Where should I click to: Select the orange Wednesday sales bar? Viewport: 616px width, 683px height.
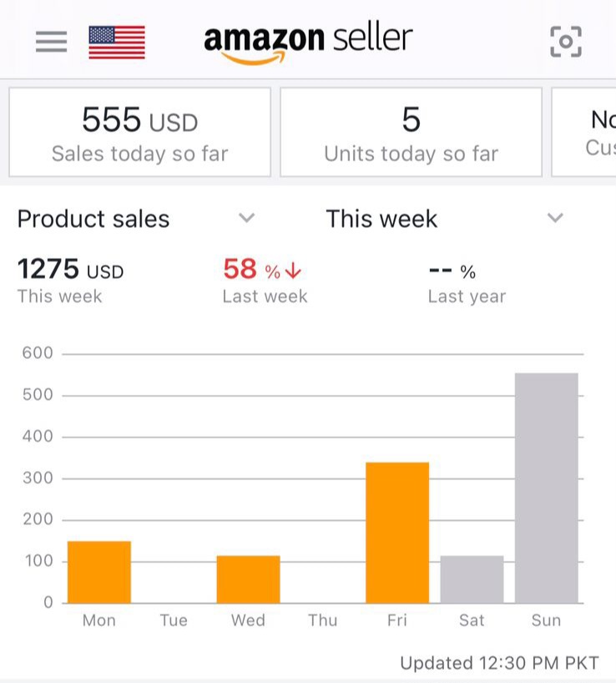click(248, 579)
